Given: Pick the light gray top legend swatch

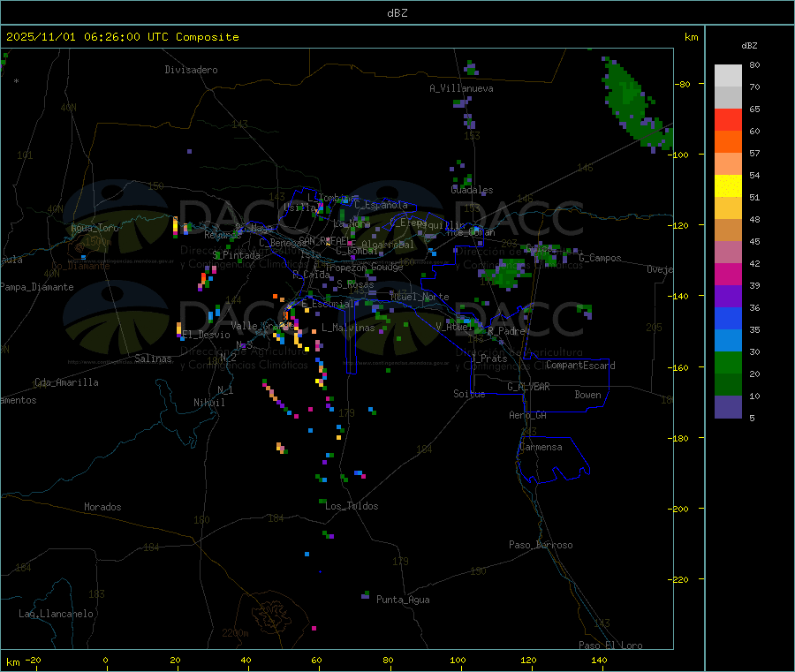Looking at the screenshot, I should coord(728,75).
